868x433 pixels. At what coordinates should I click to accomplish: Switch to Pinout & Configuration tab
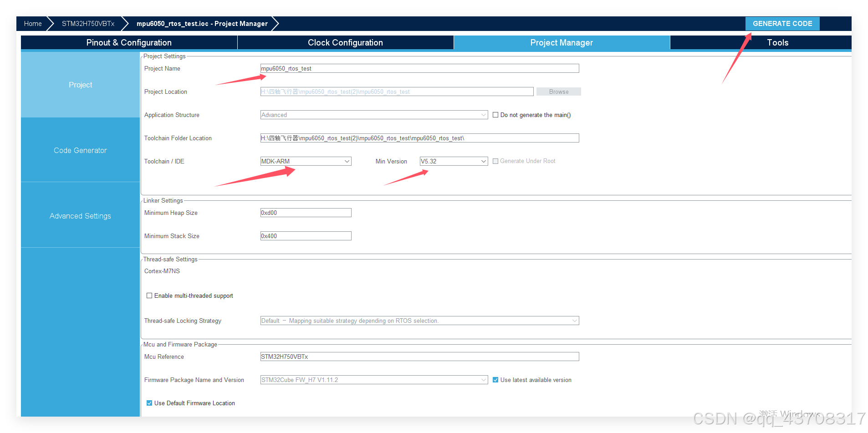[129, 42]
